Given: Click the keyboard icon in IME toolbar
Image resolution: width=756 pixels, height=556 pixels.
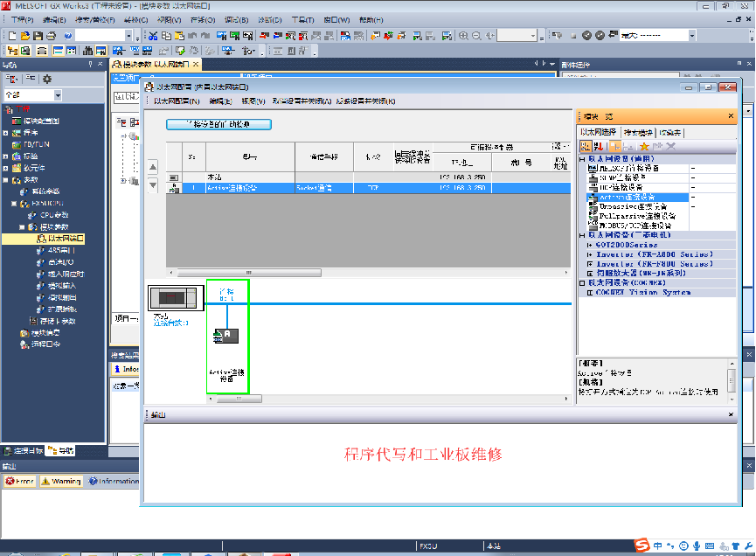Looking at the screenshot, I should 710,546.
